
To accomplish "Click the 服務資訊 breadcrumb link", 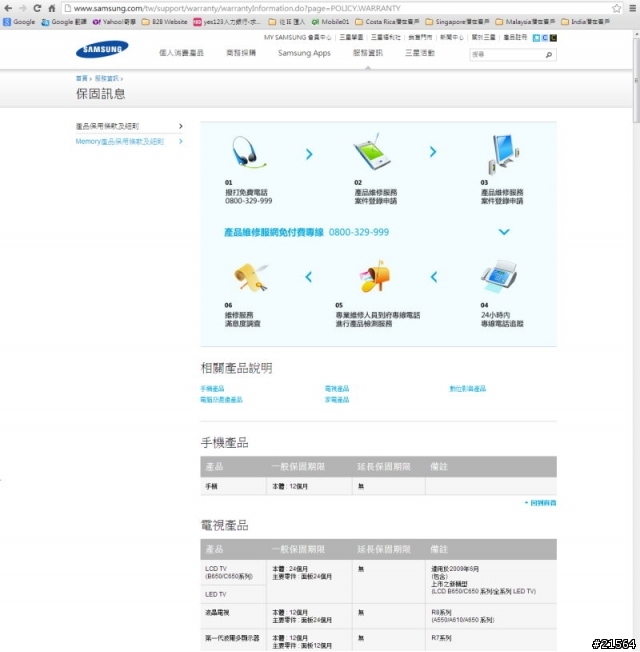I will (107, 78).
